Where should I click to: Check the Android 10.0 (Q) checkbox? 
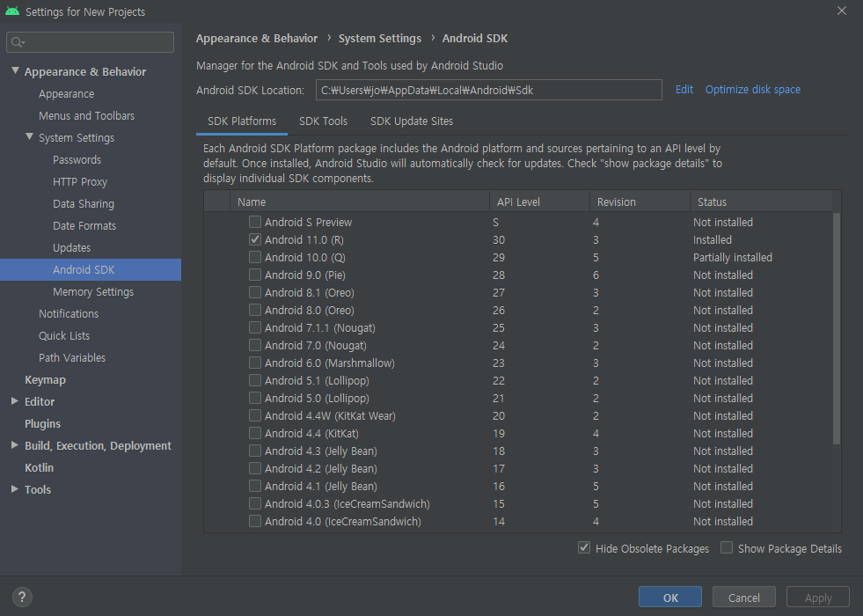(255, 257)
